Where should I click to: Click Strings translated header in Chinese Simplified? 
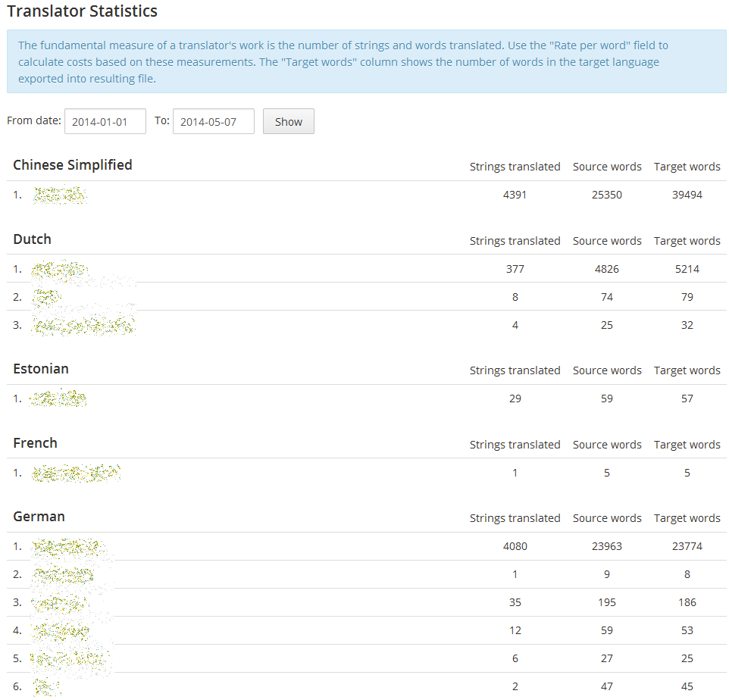pyautogui.click(x=515, y=167)
